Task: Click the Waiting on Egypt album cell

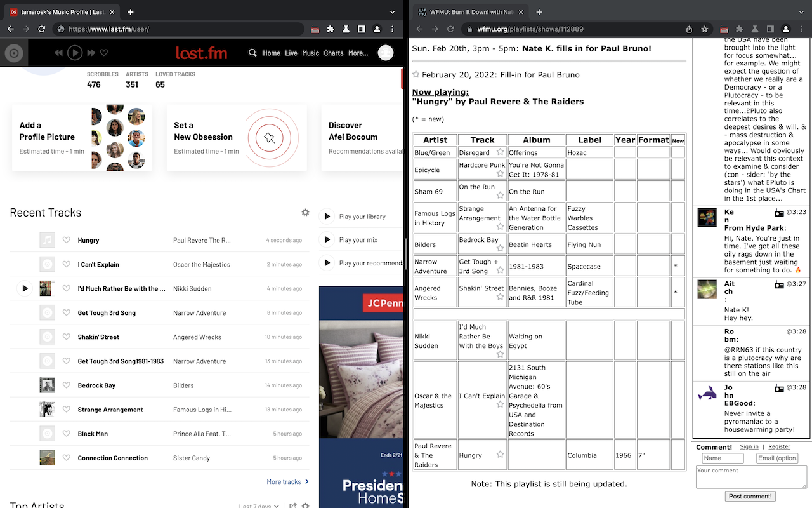Action: click(x=536, y=341)
